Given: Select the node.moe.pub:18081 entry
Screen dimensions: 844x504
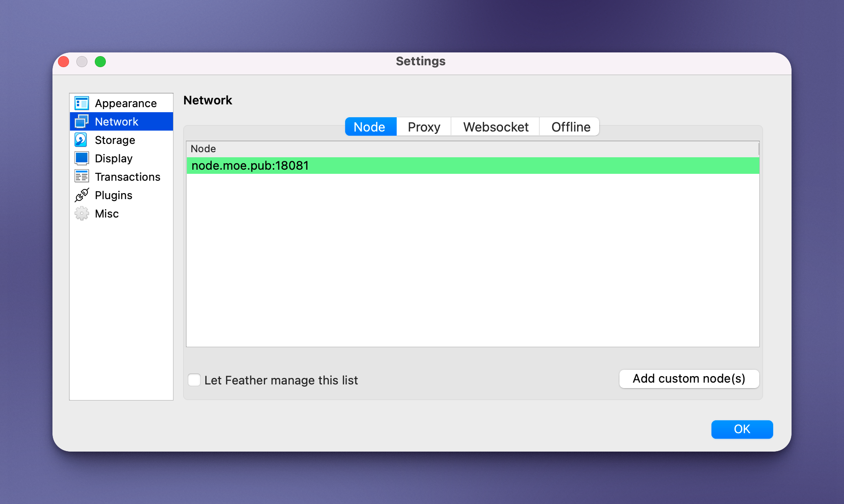Looking at the screenshot, I should (x=250, y=166).
